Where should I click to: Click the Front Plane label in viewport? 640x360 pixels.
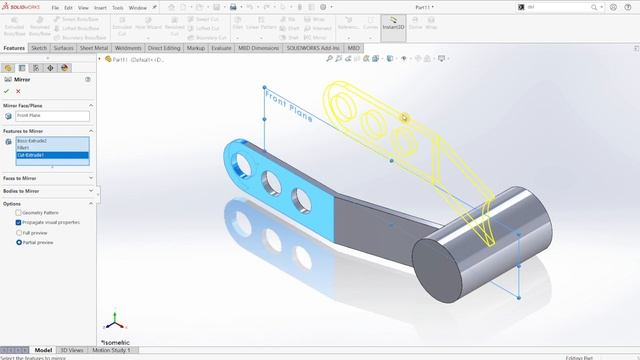tap(289, 106)
